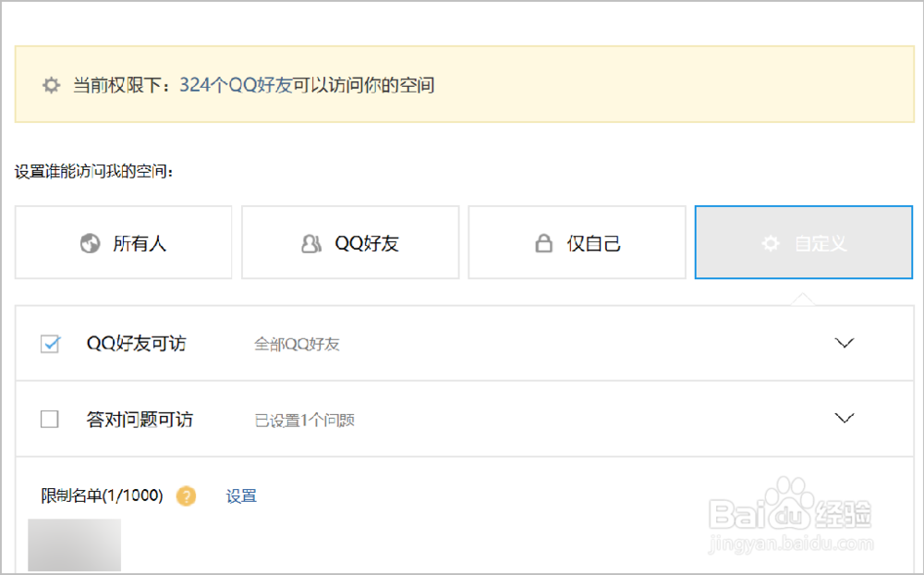Toggle the blue checkmark on QQ好友可访
The image size is (924, 575).
[50, 342]
